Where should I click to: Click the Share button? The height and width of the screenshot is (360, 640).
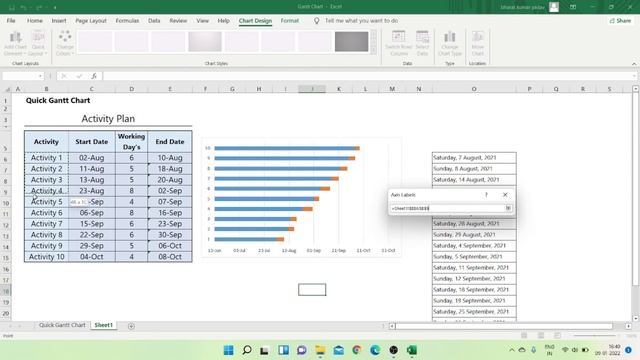(620, 20)
